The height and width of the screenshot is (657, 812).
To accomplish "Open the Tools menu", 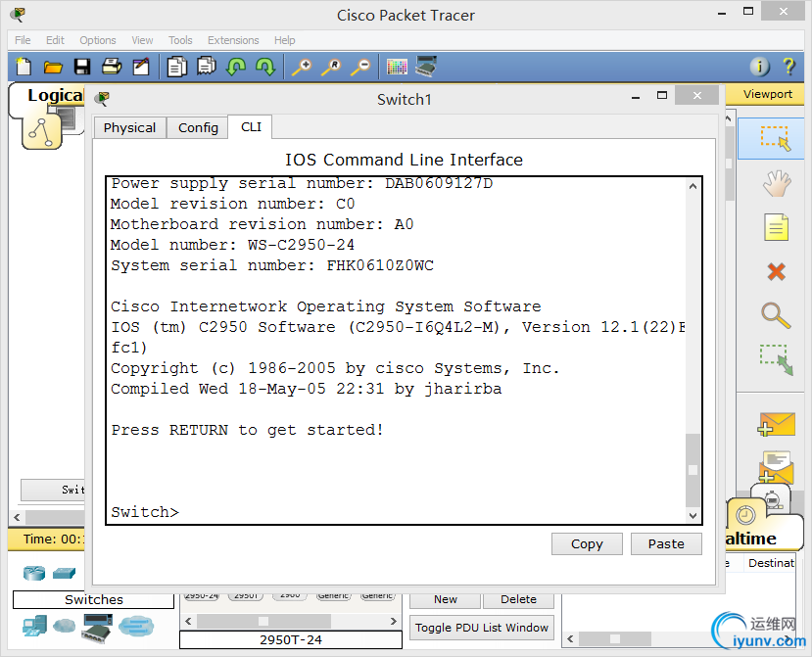I will click(180, 40).
